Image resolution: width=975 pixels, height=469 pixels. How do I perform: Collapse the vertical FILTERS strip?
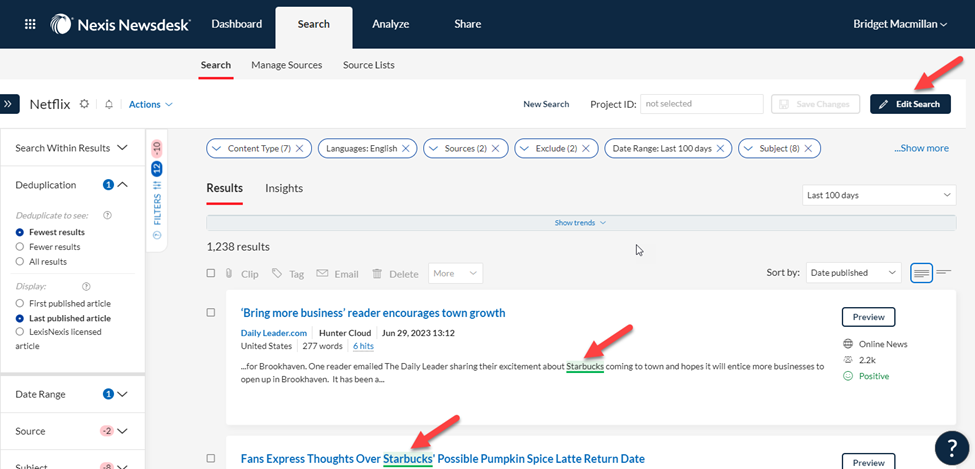pos(157,234)
